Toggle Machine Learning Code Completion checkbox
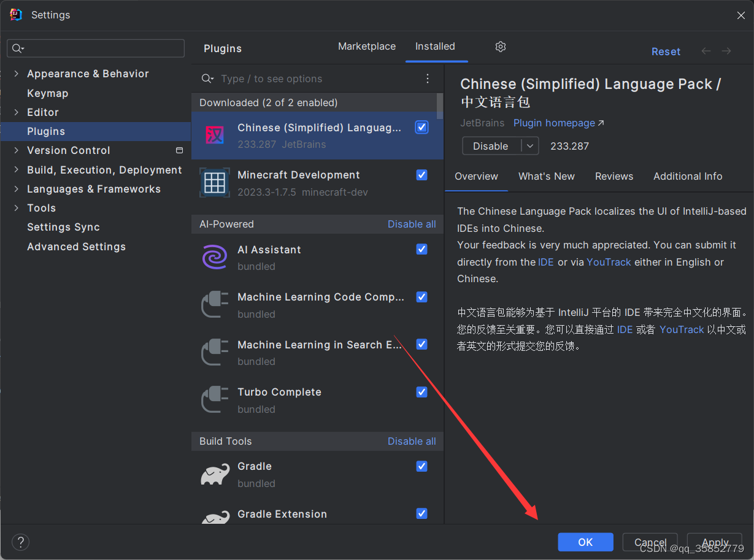This screenshot has height=560, width=754. point(421,297)
